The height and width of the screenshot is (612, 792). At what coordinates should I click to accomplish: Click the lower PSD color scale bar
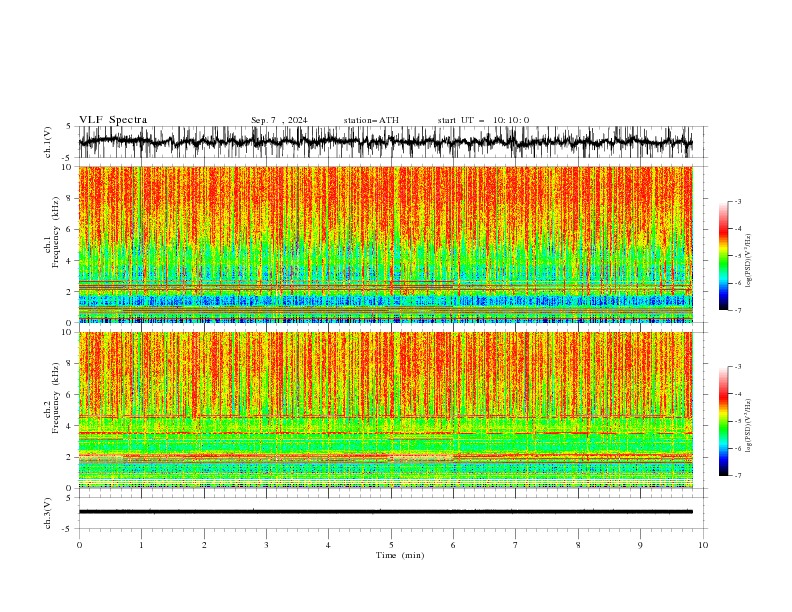tap(723, 421)
